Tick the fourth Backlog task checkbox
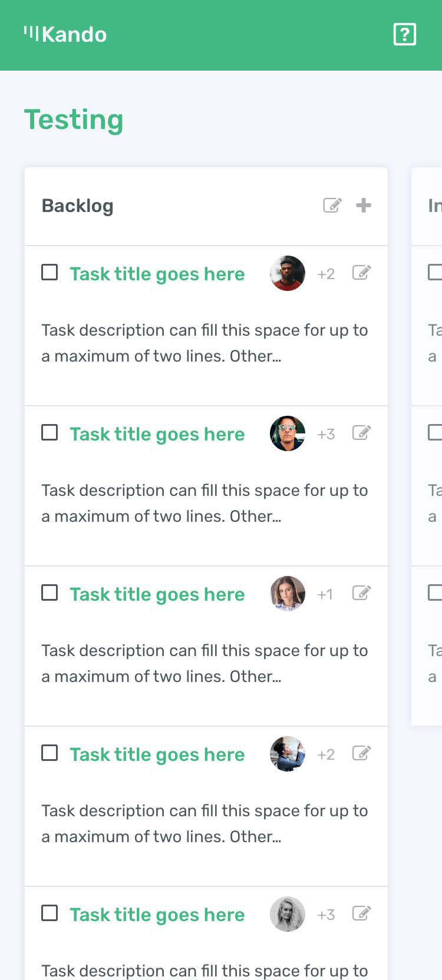The image size is (442, 980). tap(50, 753)
